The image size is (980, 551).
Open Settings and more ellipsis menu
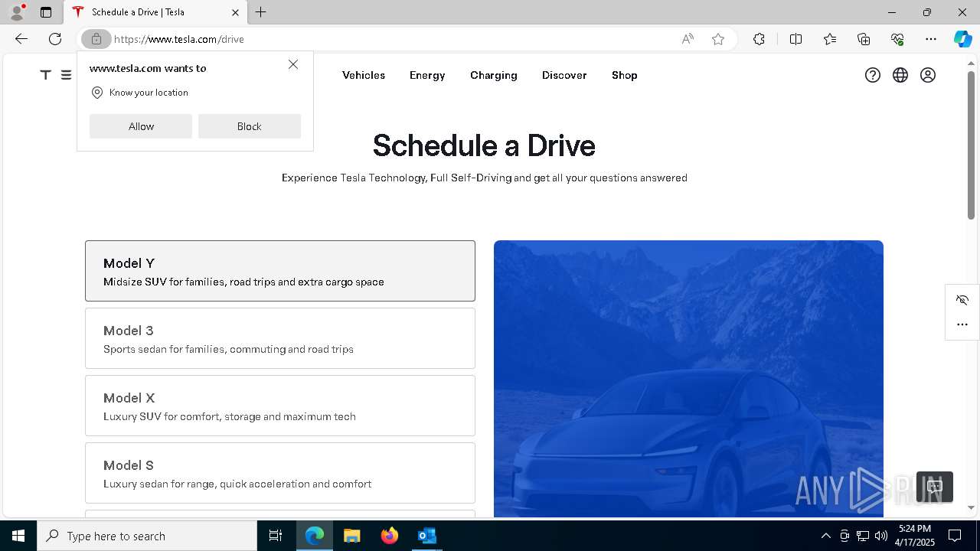pyautogui.click(x=931, y=39)
